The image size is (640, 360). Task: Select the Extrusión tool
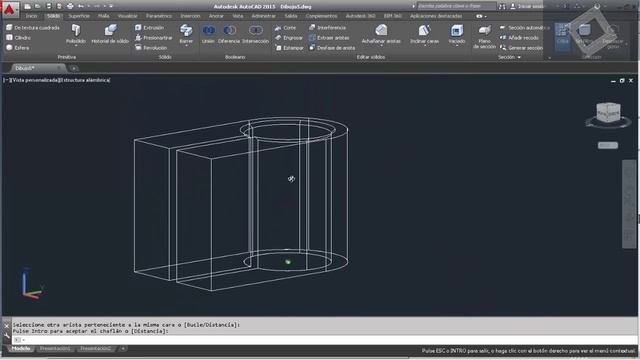click(x=149, y=27)
